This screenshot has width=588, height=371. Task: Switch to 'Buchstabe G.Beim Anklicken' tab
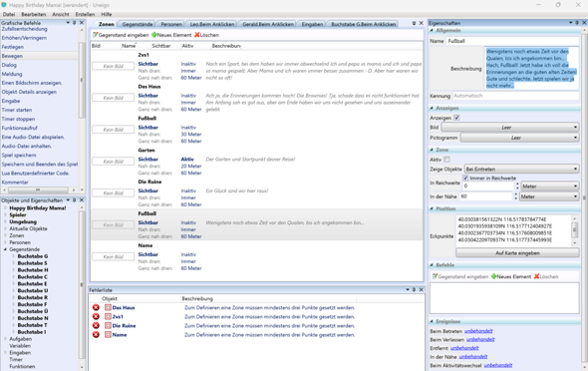pyautogui.click(x=364, y=24)
